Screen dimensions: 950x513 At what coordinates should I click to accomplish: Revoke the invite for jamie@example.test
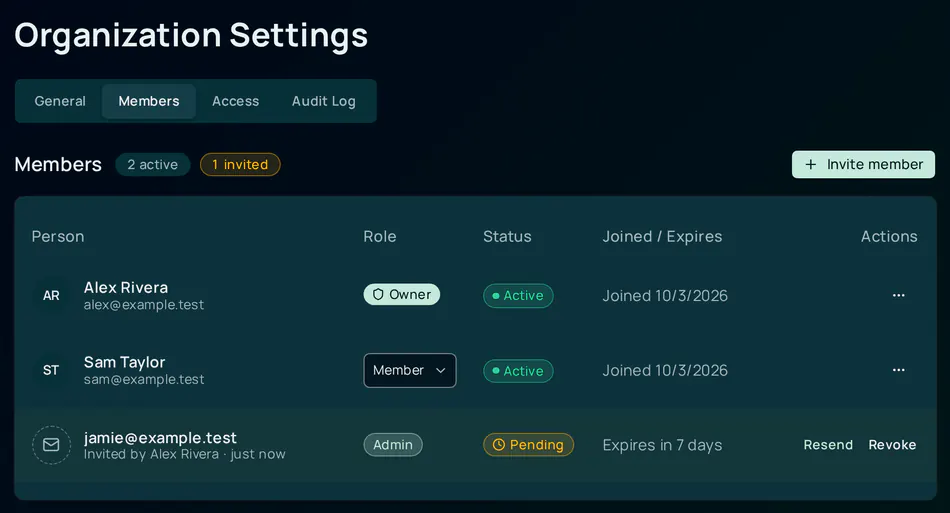pyautogui.click(x=892, y=445)
